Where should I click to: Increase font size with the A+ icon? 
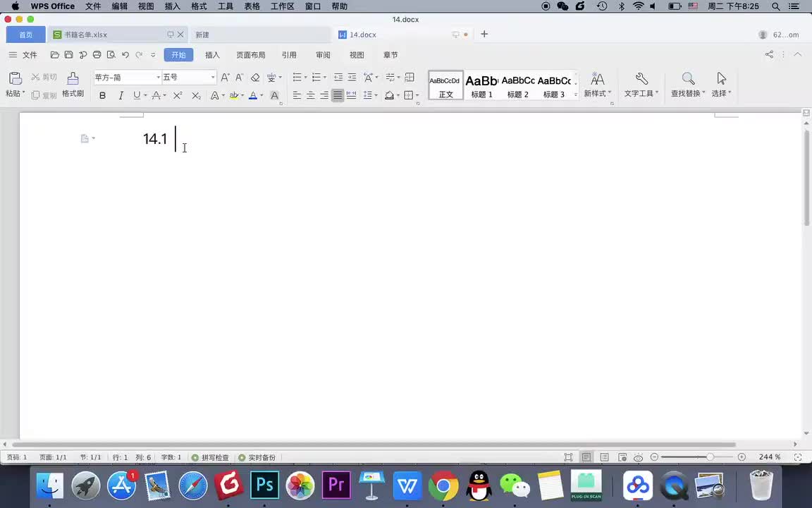(225, 77)
